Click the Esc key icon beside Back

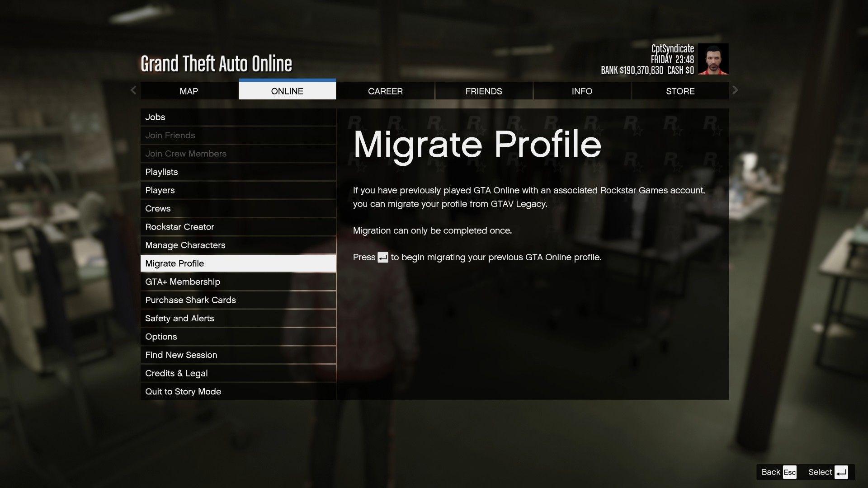pyautogui.click(x=790, y=472)
